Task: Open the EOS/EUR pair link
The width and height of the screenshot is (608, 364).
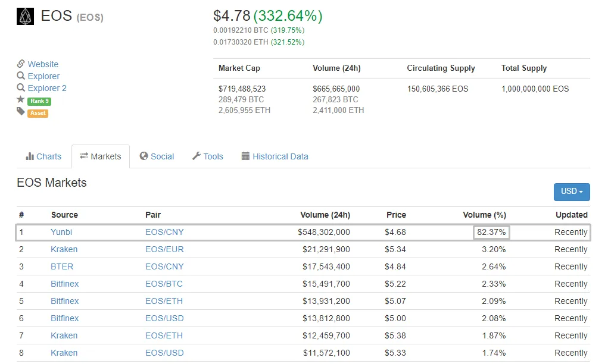Action: click(x=164, y=249)
